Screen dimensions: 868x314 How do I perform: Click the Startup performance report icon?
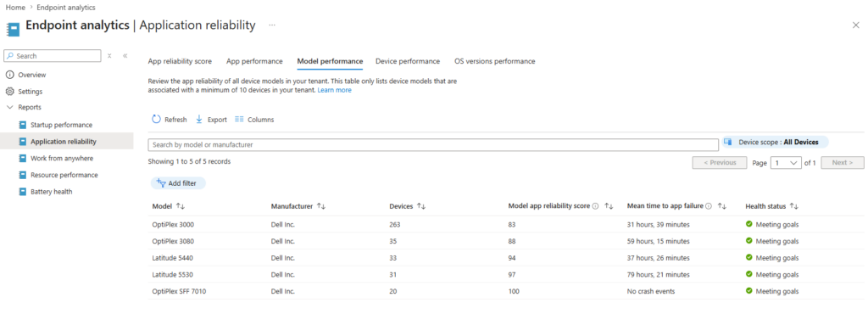pyautogui.click(x=23, y=125)
